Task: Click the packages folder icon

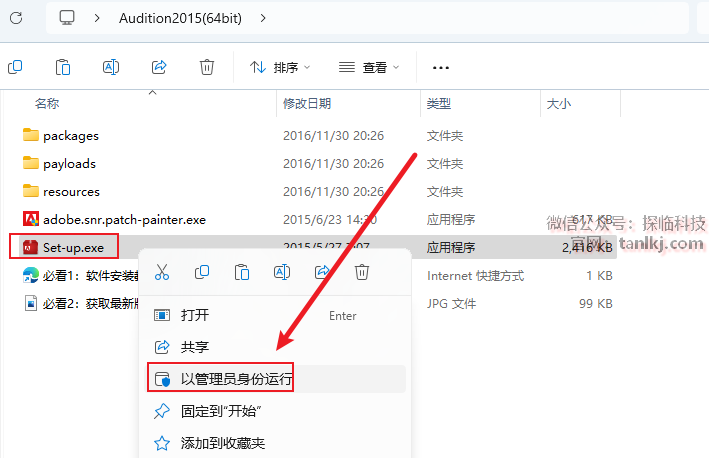Action: coord(31,135)
